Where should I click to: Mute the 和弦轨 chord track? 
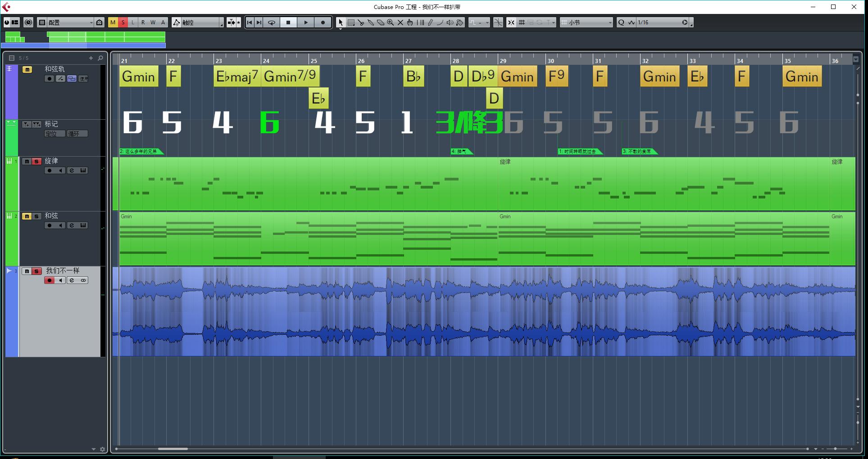click(27, 70)
